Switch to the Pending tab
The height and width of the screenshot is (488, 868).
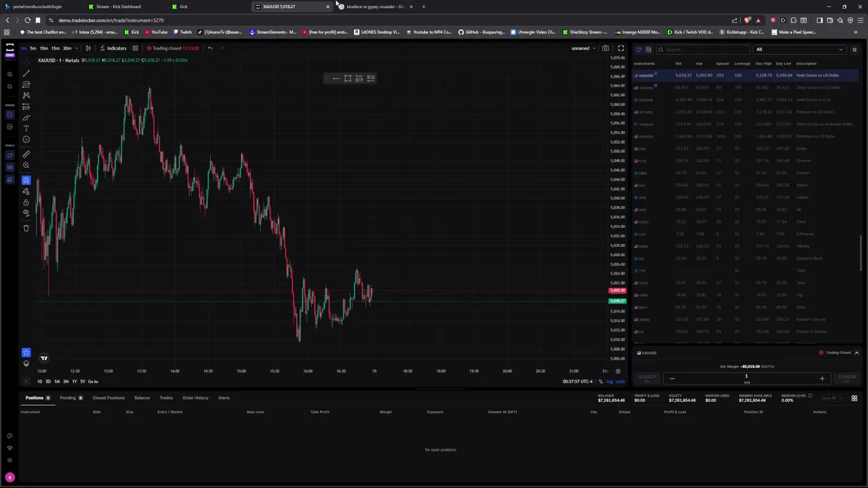[x=71, y=398]
